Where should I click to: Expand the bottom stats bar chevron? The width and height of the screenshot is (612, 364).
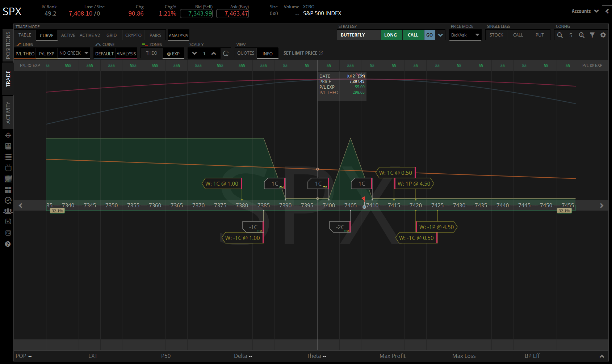pyautogui.click(x=602, y=356)
